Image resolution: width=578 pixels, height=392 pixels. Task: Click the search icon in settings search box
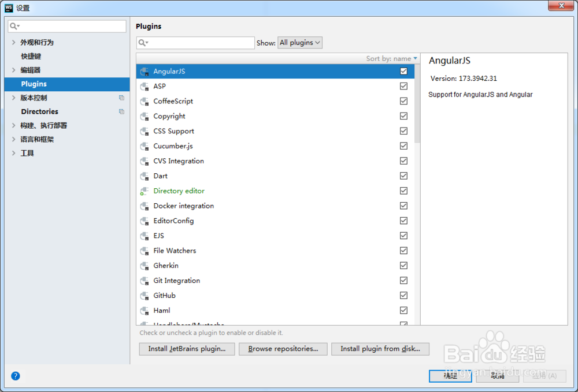tap(14, 26)
